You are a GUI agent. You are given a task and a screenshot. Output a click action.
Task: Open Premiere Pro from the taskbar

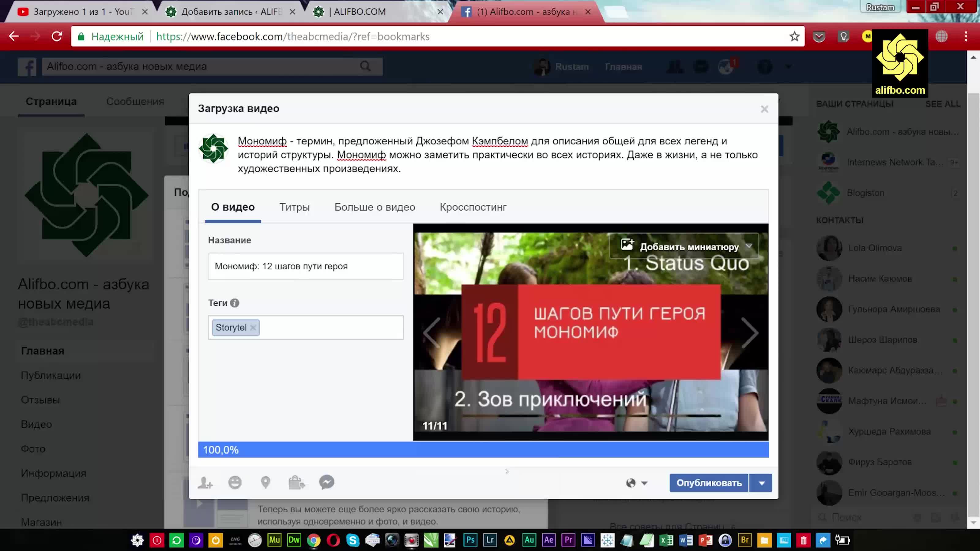point(568,540)
